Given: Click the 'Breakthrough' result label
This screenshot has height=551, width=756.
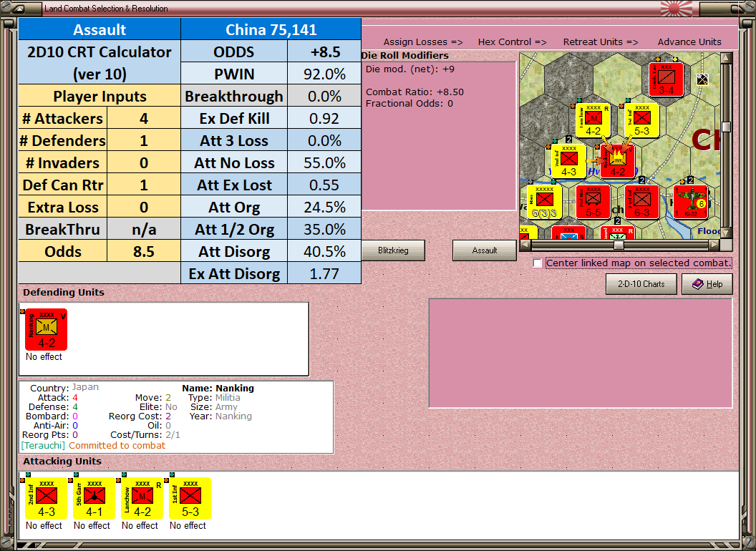Looking at the screenshot, I should coord(234,97).
